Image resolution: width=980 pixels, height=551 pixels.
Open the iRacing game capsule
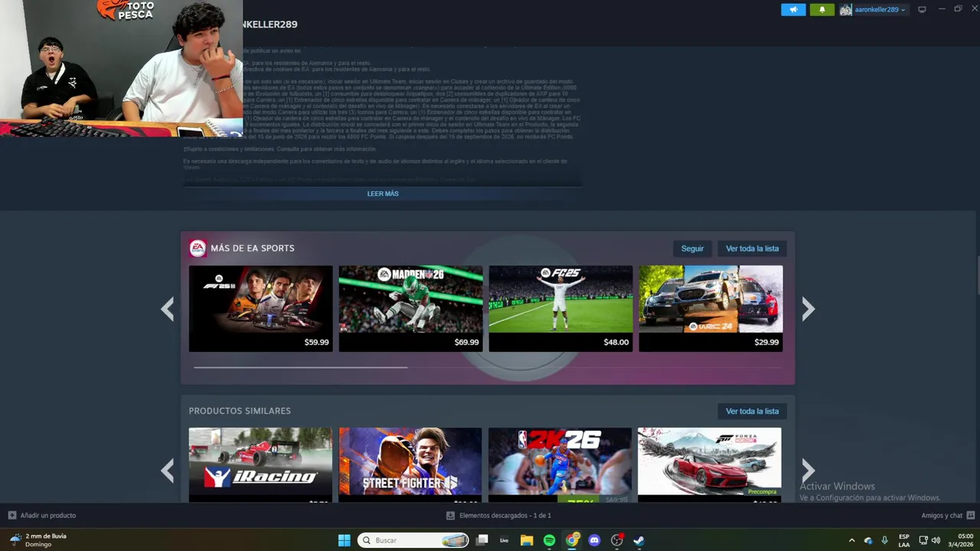[261, 465]
